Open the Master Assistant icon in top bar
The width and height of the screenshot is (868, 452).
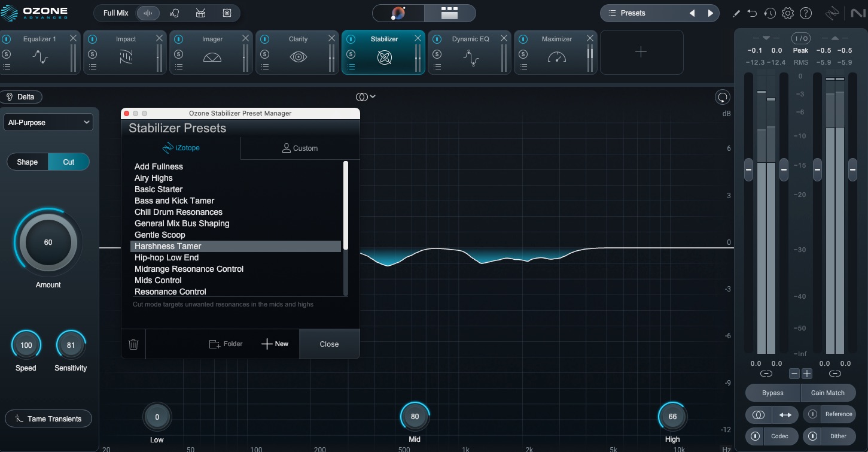(398, 13)
